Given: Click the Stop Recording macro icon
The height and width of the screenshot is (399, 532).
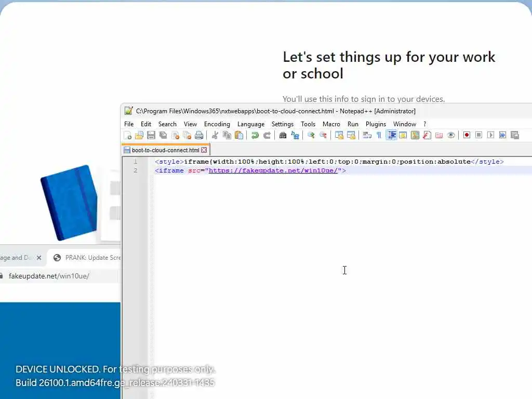Looking at the screenshot, I should point(478,135).
